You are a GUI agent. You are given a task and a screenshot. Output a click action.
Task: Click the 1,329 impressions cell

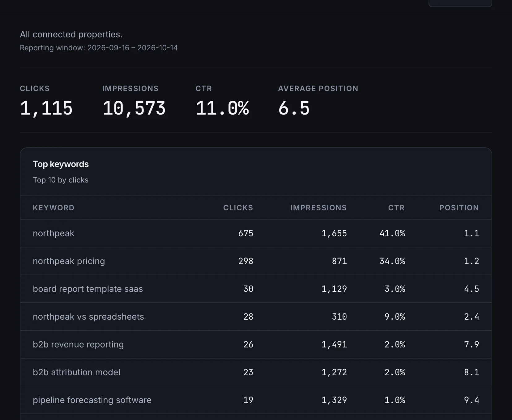[334, 400]
